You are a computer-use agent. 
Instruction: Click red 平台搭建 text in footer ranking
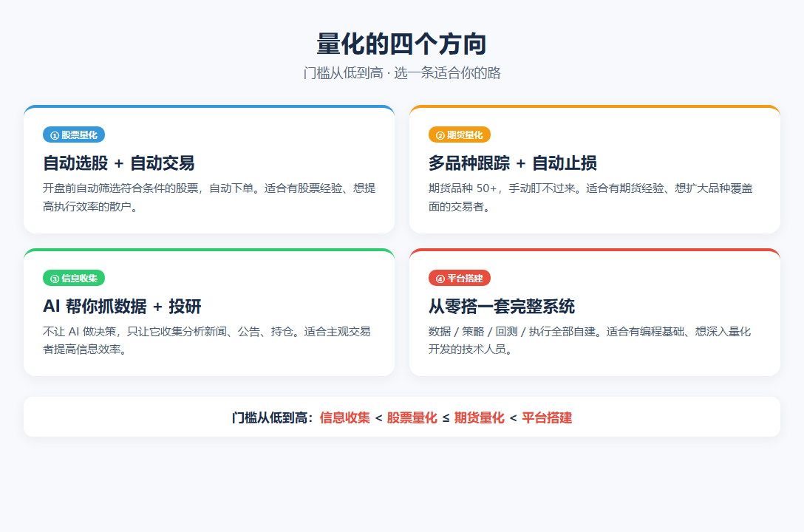pyautogui.click(x=547, y=417)
